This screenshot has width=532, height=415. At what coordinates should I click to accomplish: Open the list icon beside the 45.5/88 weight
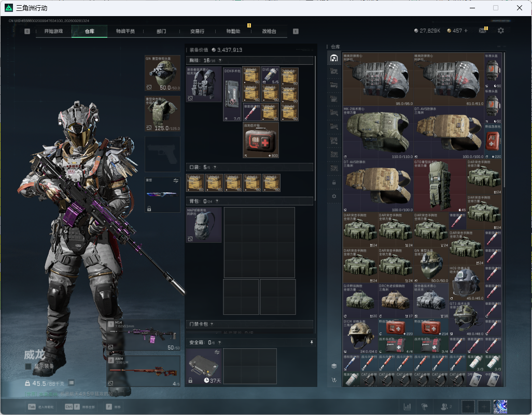pyautogui.click(x=71, y=383)
